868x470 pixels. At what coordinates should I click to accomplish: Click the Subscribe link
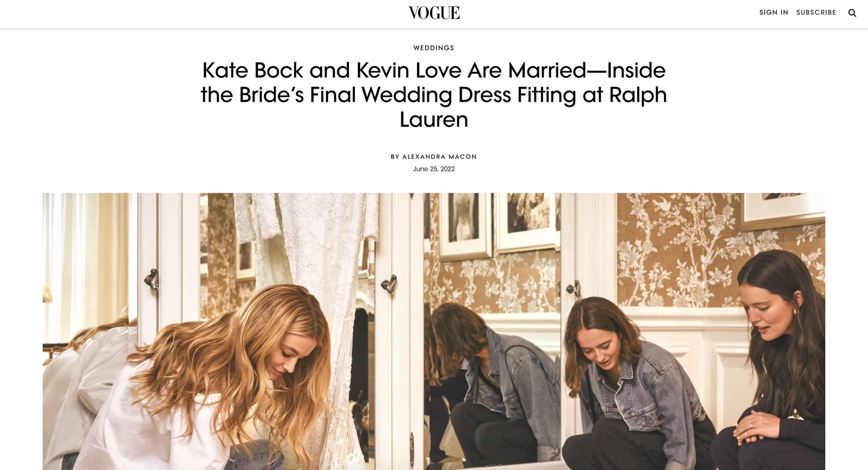816,12
